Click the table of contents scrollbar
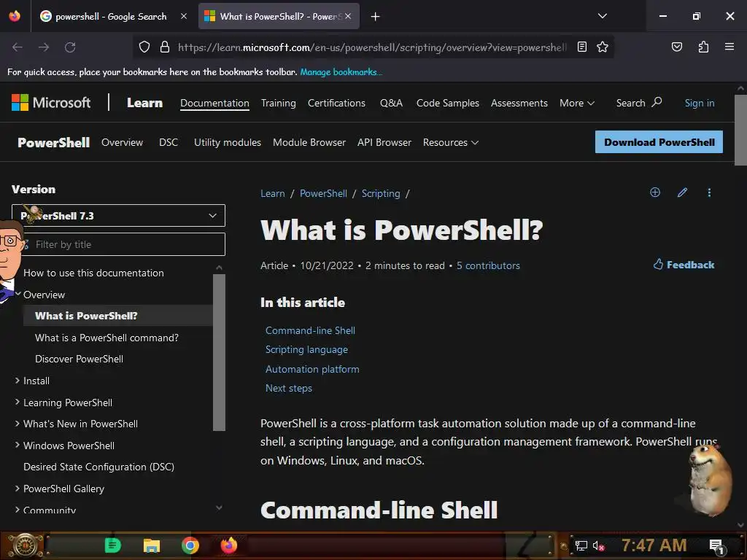 tap(219, 352)
